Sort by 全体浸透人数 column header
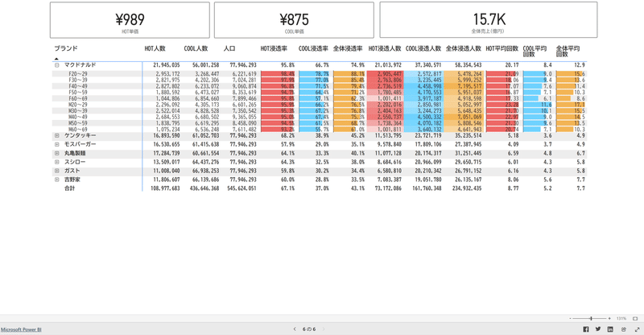 (464, 48)
